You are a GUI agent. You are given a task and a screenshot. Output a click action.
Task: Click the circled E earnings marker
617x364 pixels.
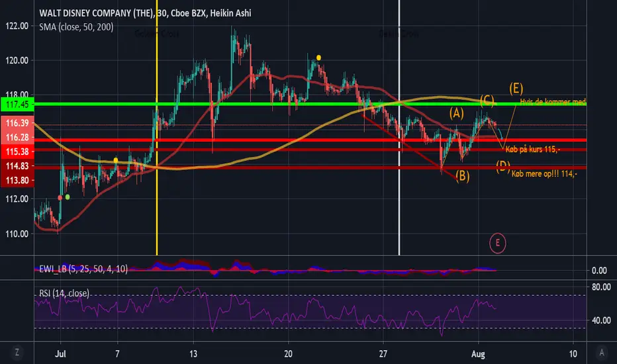point(497,243)
